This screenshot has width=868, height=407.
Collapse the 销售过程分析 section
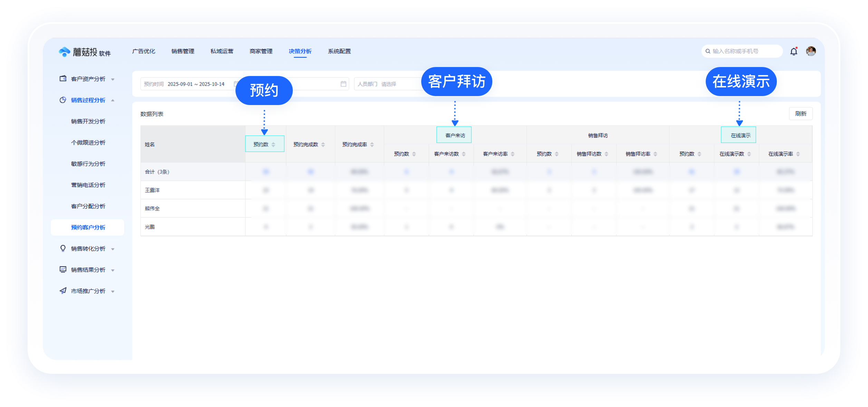pos(113,100)
